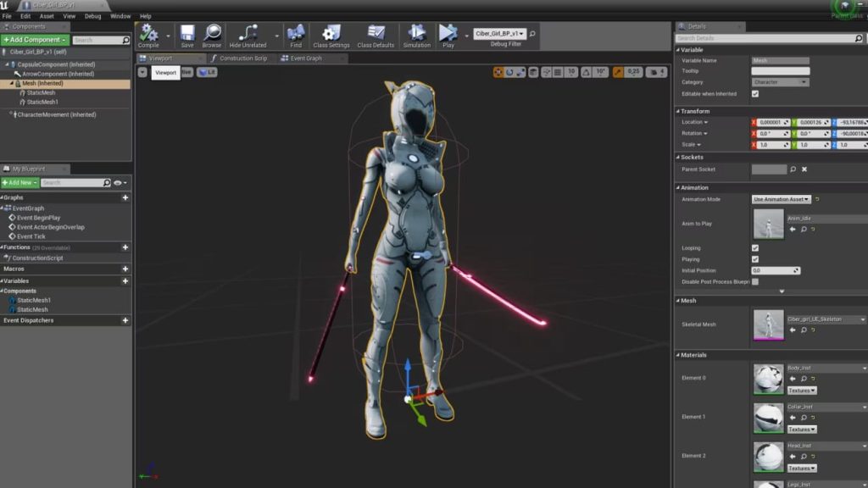Click the Add New button in My Blueprint
This screenshot has width=868, height=488.
[x=19, y=183]
